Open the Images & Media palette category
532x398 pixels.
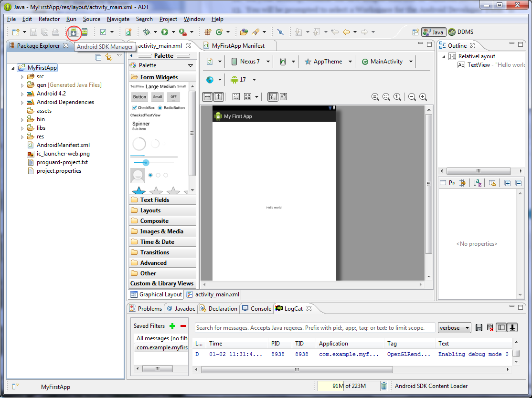pyautogui.click(x=162, y=231)
